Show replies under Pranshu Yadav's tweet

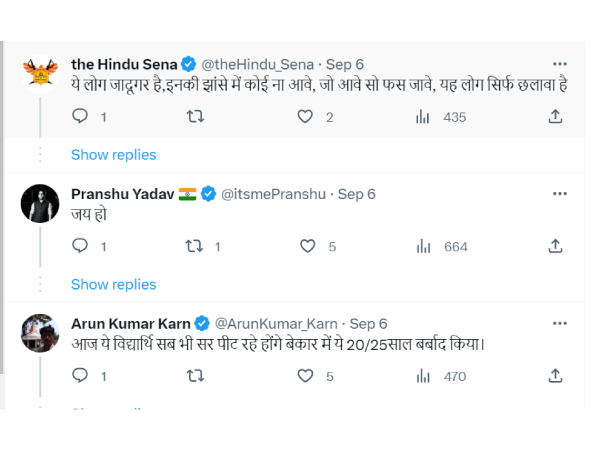(x=113, y=284)
